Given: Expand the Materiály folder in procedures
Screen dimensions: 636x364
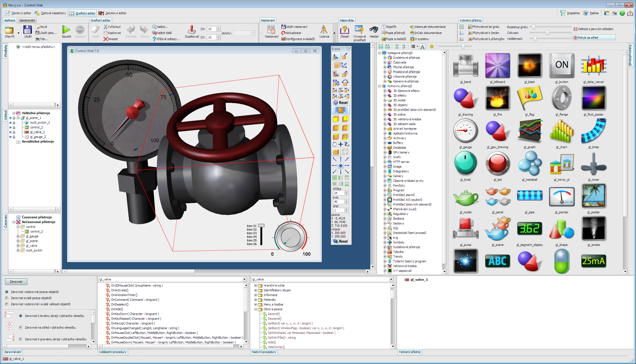Looking at the screenshot, I should click(x=255, y=300).
